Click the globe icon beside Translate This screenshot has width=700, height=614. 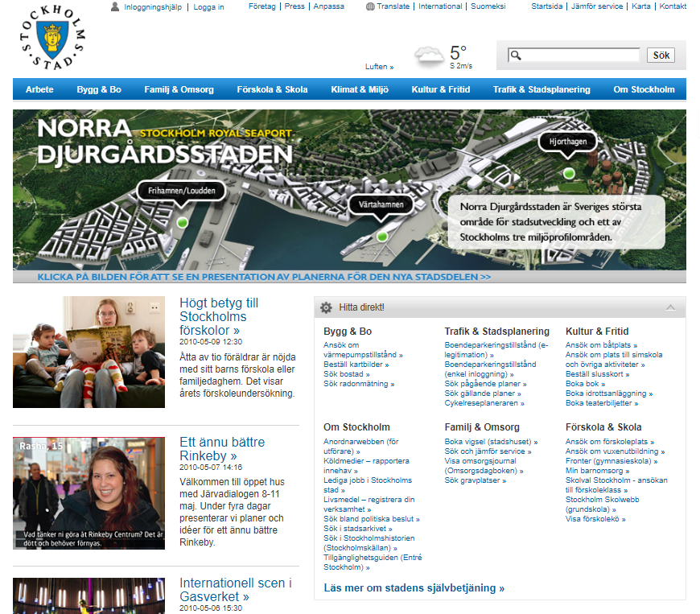[370, 6]
